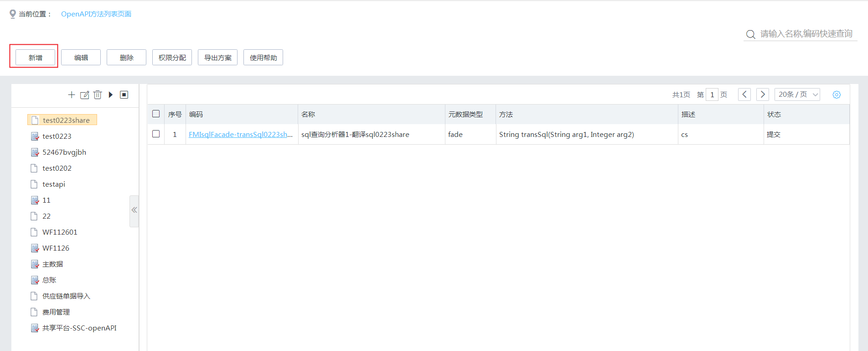Click the play triangle icon above tree
Image resolution: width=868 pixels, height=351 pixels.
click(110, 94)
